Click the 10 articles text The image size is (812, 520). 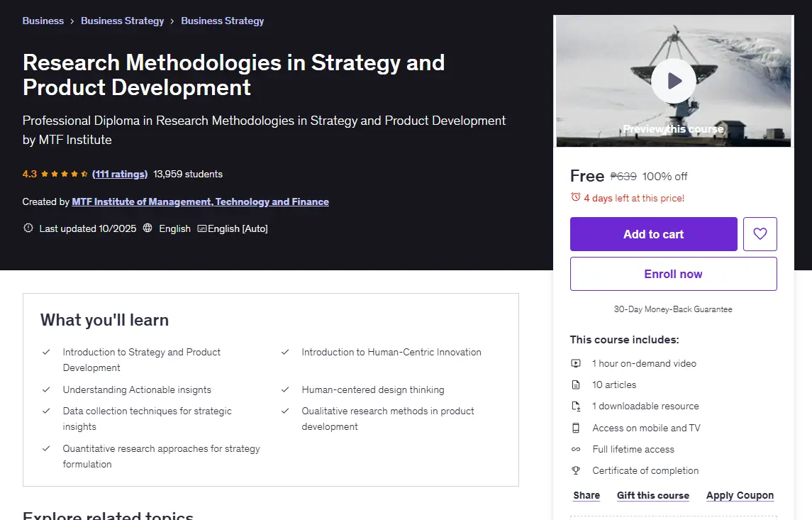pos(614,385)
